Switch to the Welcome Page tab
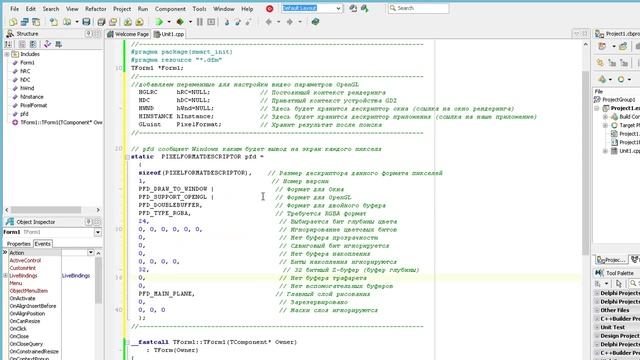This screenshot has height=360, width=640. pyautogui.click(x=128, y=34)
